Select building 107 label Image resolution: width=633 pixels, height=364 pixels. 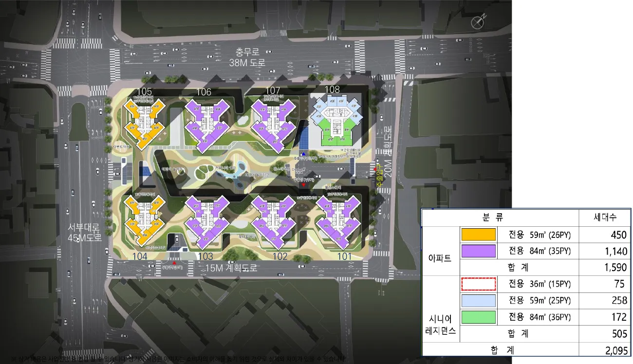click(x=273, y=91)
